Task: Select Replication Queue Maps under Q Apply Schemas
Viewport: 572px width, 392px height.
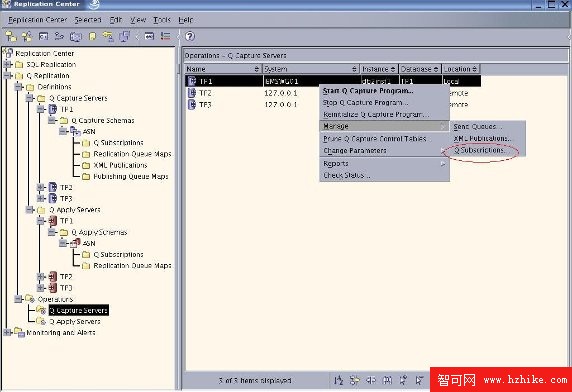Action: 132,265
